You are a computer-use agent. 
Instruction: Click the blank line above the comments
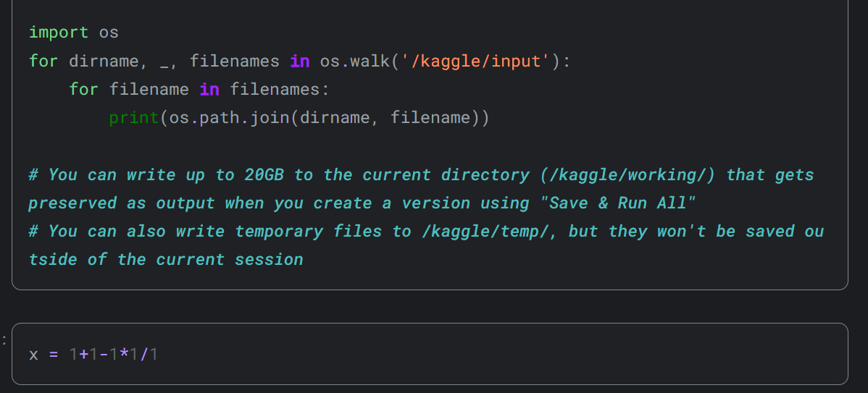coord(430,146)
